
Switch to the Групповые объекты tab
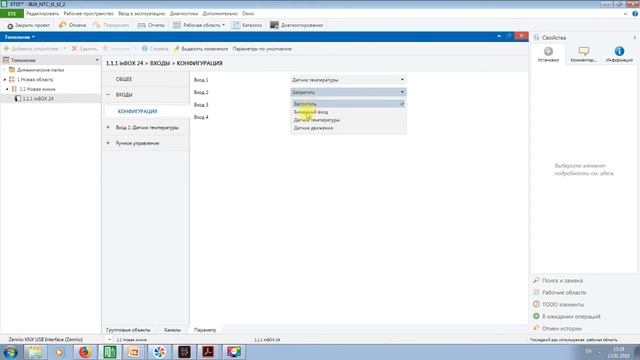tap(128, 330)
